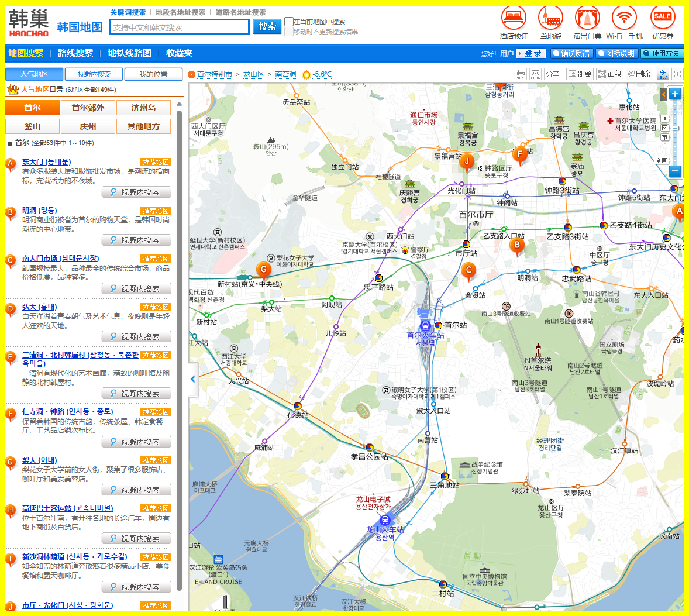Open the 首尔特别市 breadcrumb link

pyautogui.click(x=215, y=74)
